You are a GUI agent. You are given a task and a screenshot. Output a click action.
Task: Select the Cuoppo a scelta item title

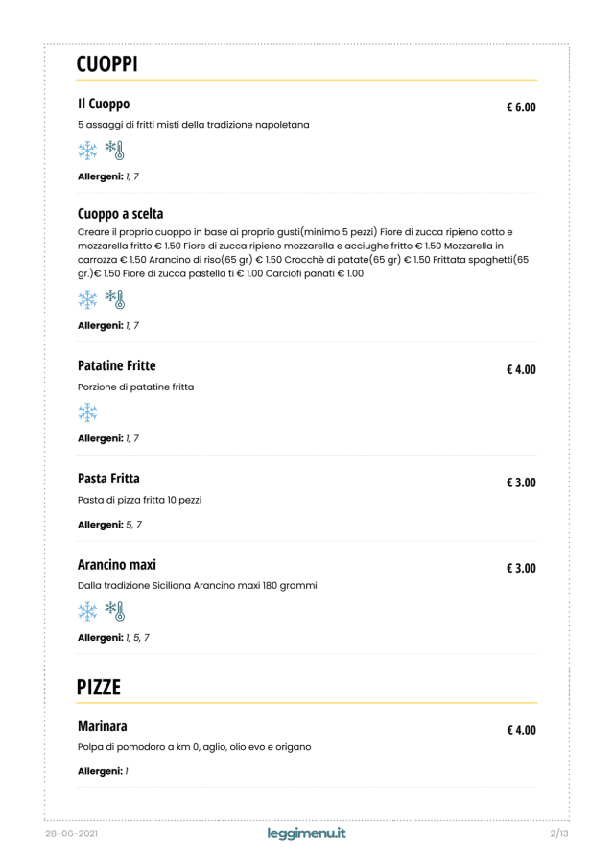[120, 213]
